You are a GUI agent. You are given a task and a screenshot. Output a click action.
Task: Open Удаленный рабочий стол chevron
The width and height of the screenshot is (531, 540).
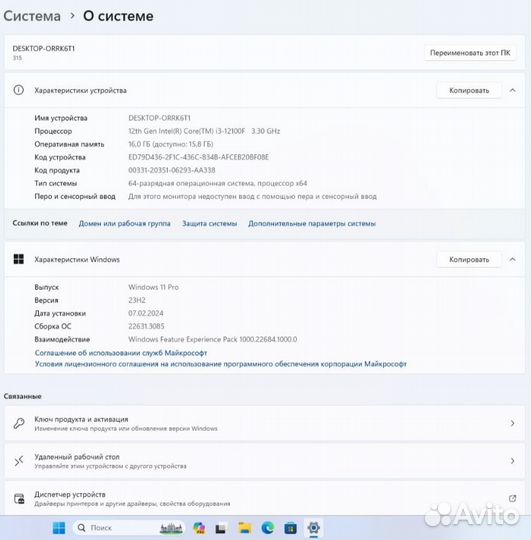tap(512, 461)
